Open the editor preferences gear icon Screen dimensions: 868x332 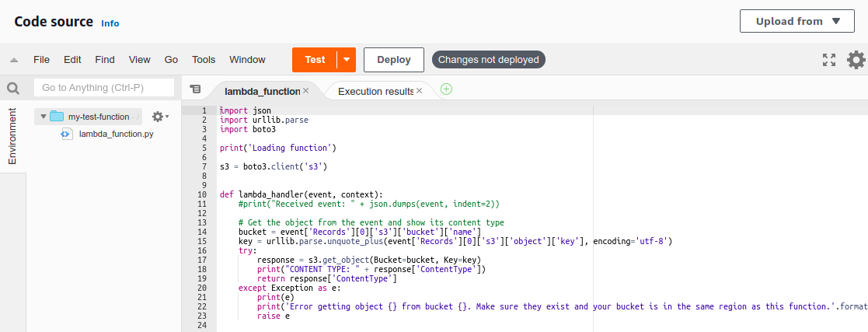coord(856,60)
